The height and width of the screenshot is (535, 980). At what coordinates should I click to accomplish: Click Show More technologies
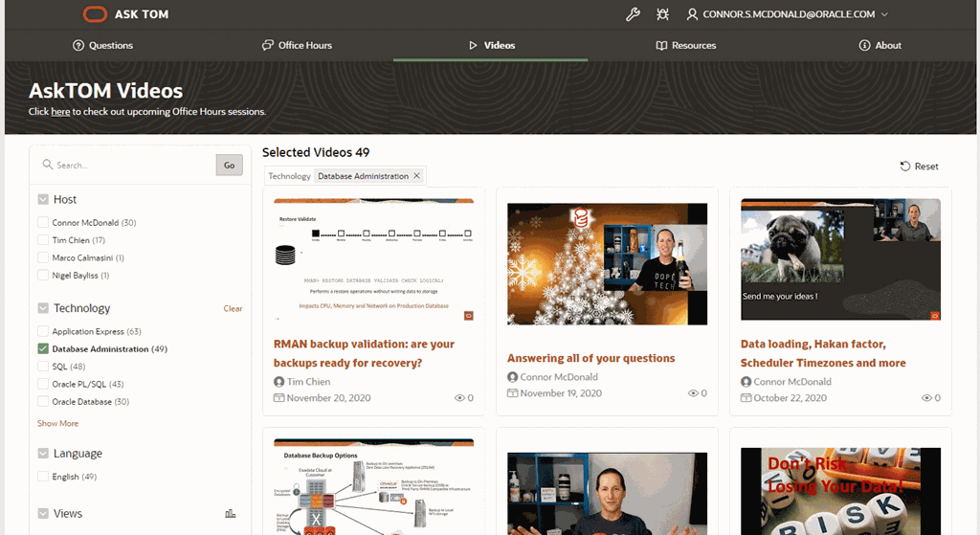(x=57, y=423)
